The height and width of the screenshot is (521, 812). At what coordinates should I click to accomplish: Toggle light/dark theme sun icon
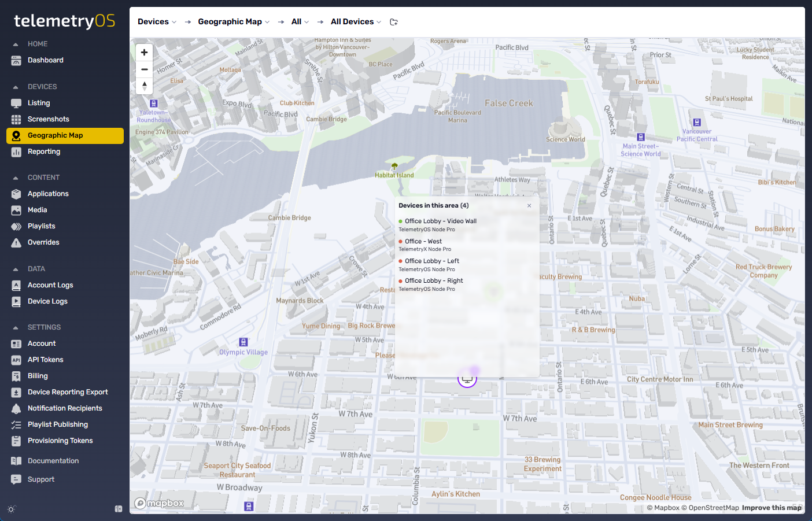coord(11,509)
